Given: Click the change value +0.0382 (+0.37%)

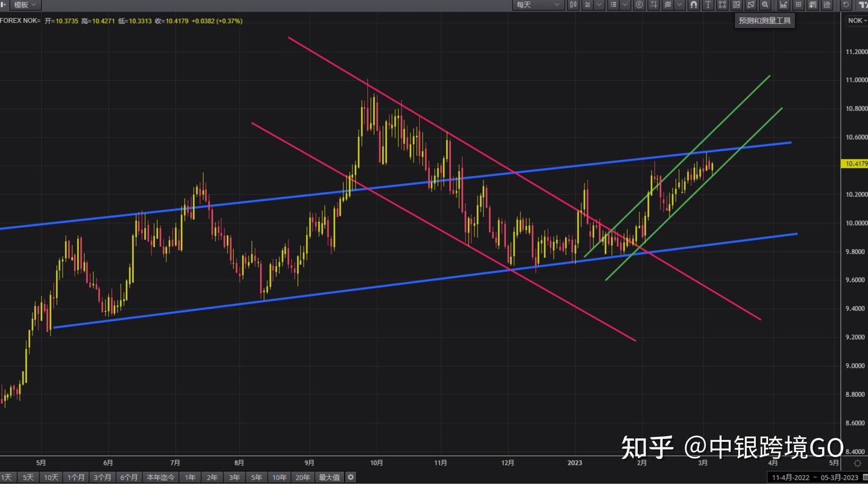Looking at the screenshot, I should click(x=217, y=21).
